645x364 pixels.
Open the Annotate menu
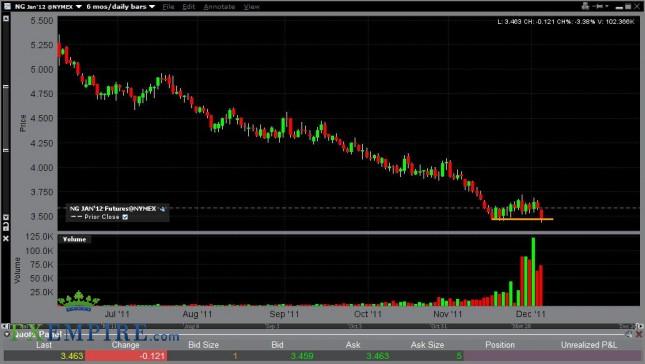219,7
